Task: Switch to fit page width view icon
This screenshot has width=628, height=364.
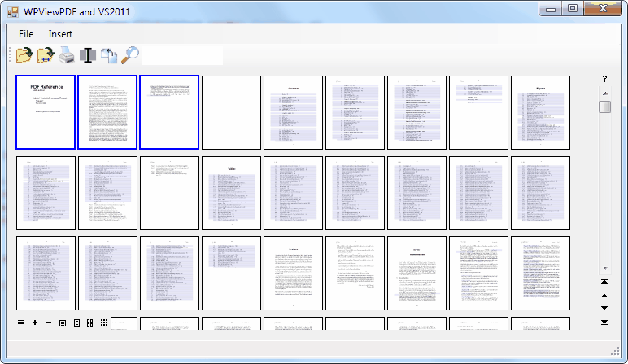Action: click(x=63, y=323)
